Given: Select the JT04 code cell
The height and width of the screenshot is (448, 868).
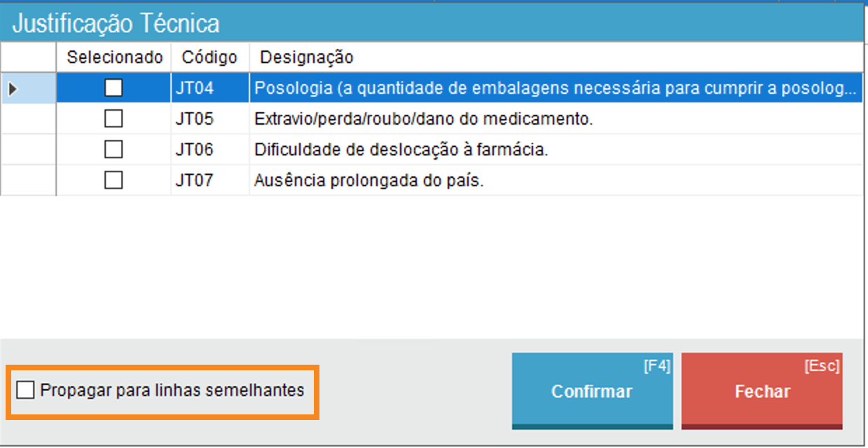Looking at the screenshot, I should pos(195,89).
